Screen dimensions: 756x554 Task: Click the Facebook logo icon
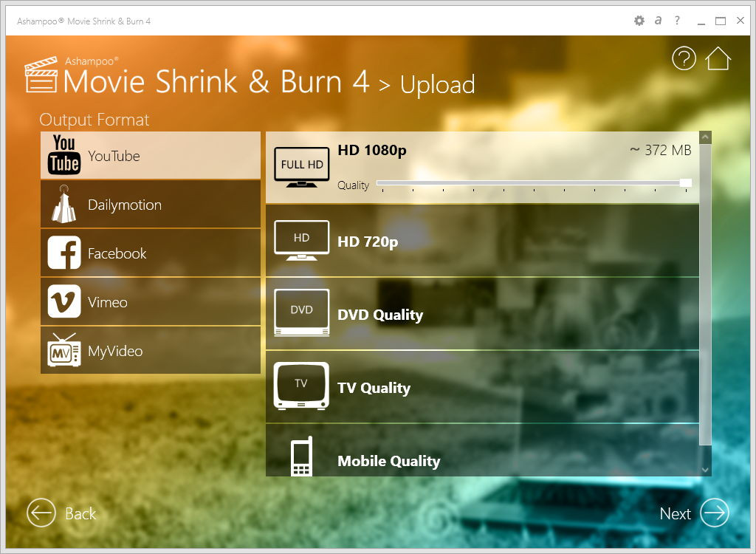pyautogui.click(x=64, y=253)
